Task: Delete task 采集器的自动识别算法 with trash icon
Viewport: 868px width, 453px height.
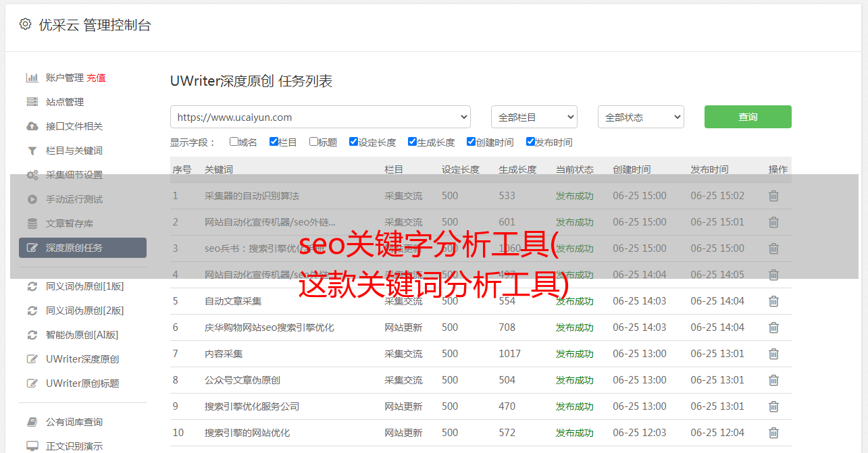Action: click(774, 196)
